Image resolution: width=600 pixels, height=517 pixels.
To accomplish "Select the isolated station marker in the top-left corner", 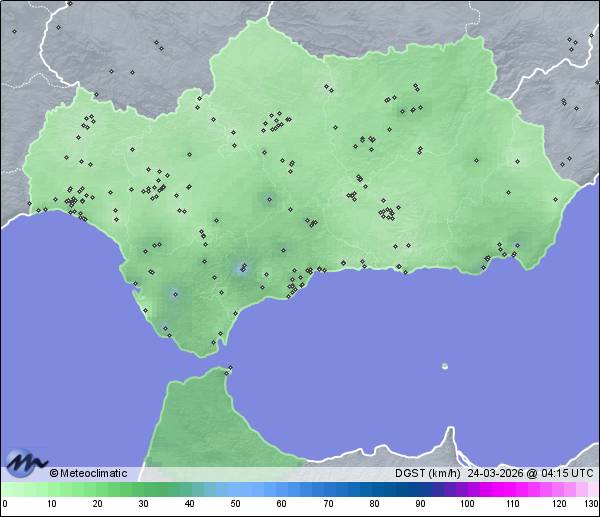I will point(14,31).
